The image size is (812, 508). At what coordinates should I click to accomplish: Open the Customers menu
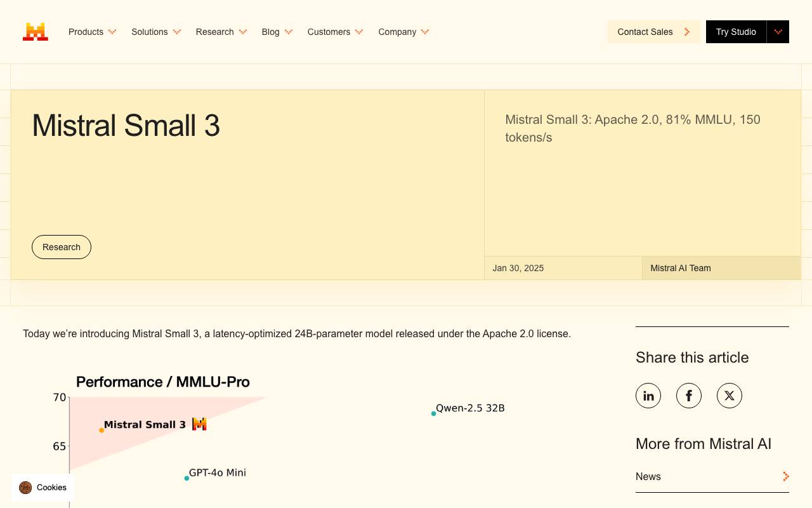336,32
